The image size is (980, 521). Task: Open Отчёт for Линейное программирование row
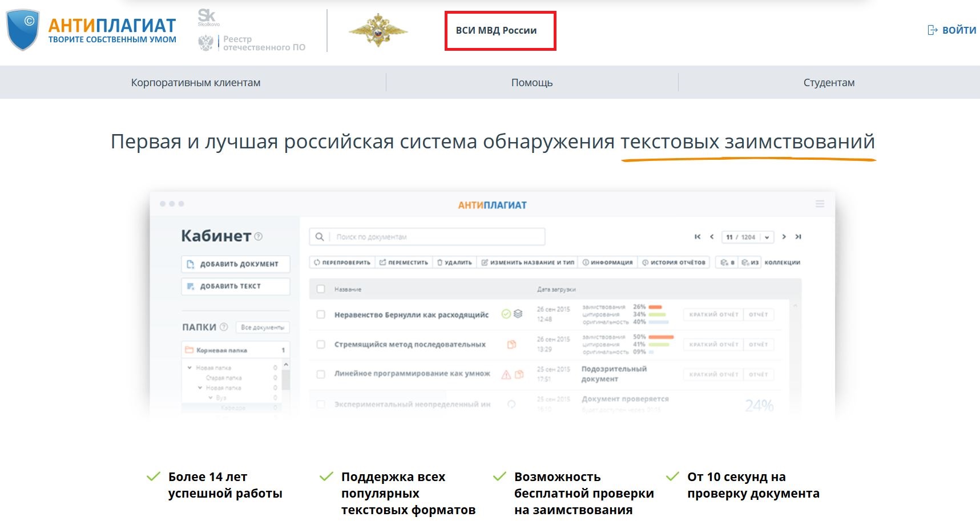click(x=759, y=374)
